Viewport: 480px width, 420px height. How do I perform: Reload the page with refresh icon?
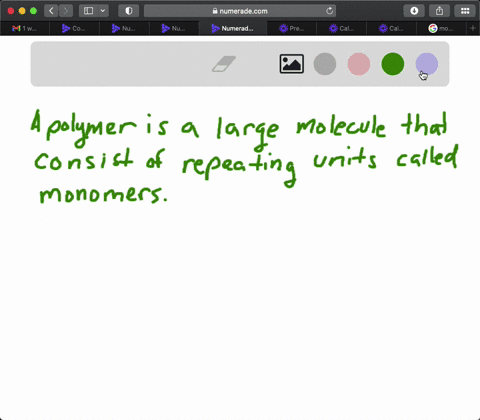tap(329, 11)
